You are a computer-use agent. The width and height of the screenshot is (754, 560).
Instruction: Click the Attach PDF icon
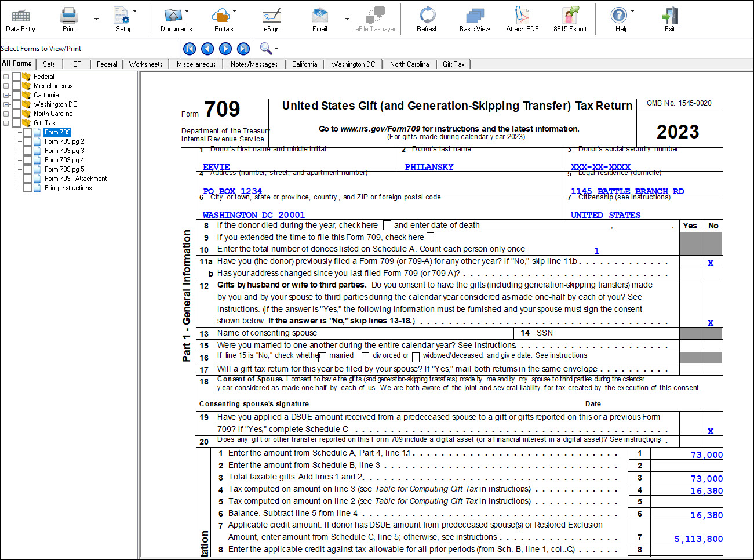click(x=522, y=20)
